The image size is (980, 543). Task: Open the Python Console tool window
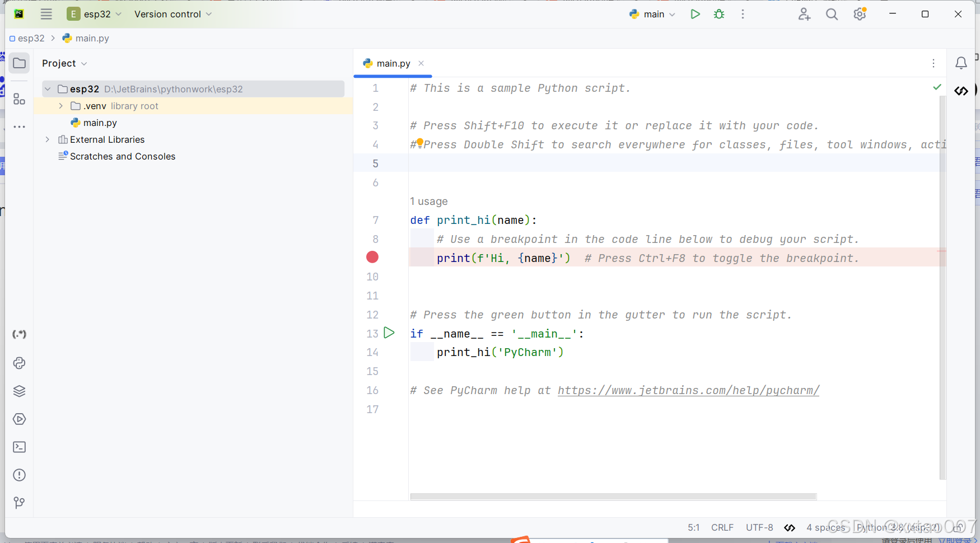point(20,363)
